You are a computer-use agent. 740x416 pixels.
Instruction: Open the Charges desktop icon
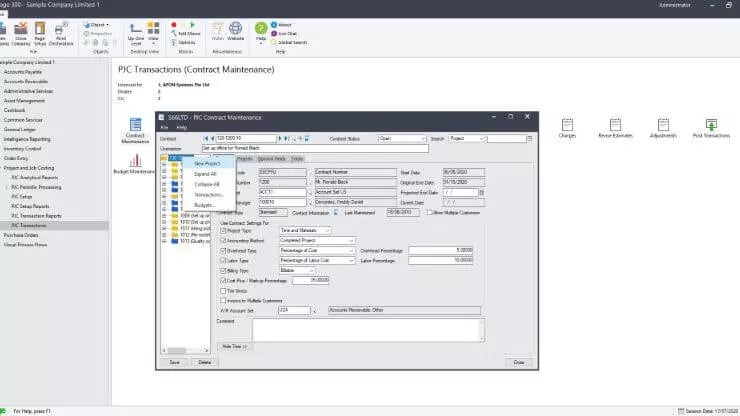point(567,128)
